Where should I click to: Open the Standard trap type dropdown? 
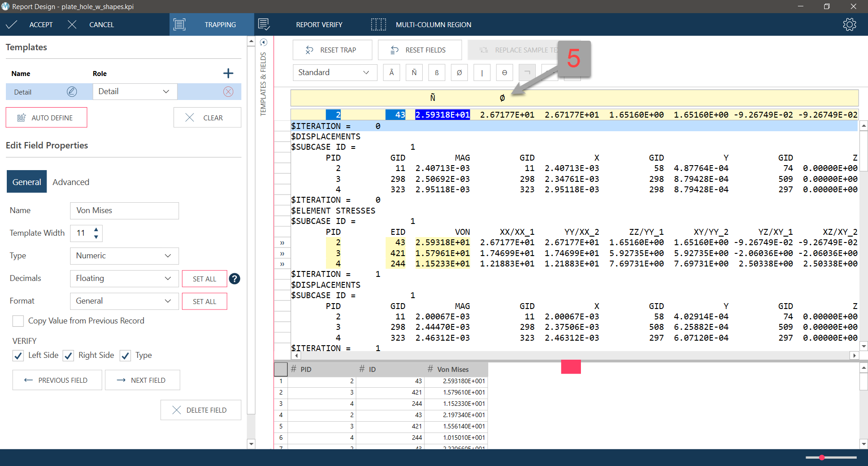(335, 72)
